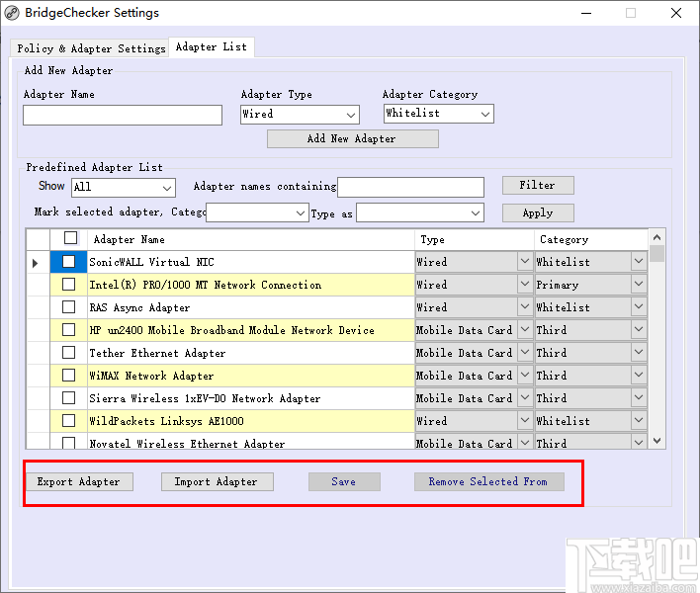Viewport: 700px width, 593px height.
Task: Click the Adapter names containing text field
Action: 410,187
